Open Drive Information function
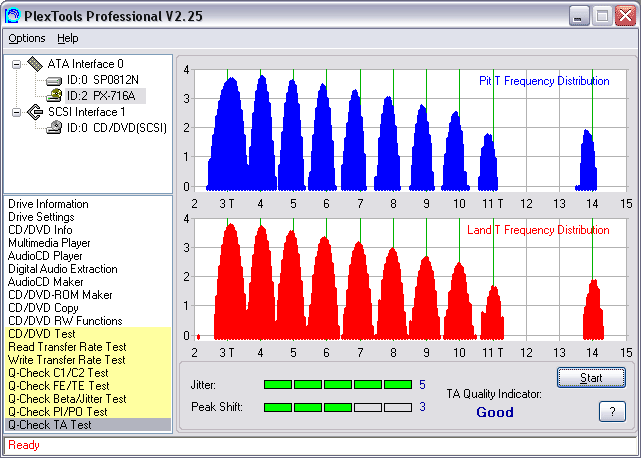 pyautogui.click(x=48, y=204)
